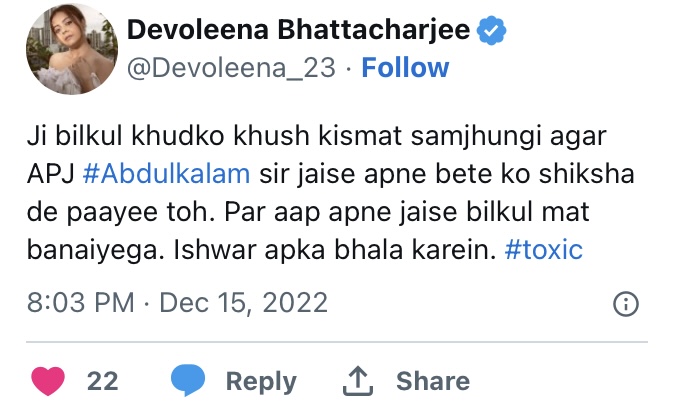673x416 pixels.
Task: Click the share arrow icon
Action: tap(358, 381)
